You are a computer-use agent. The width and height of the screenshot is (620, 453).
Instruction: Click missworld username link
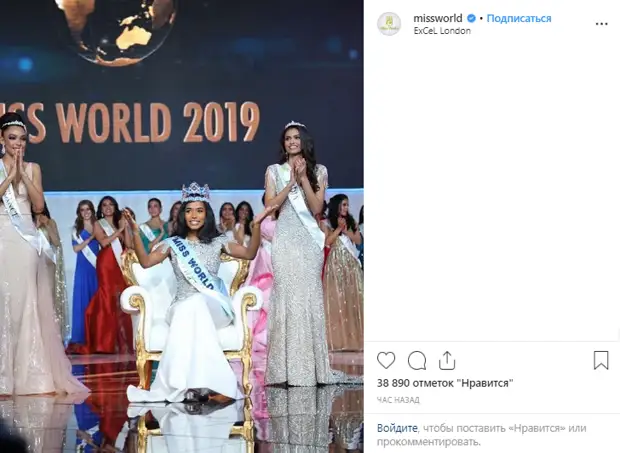[x=437, y=19]
